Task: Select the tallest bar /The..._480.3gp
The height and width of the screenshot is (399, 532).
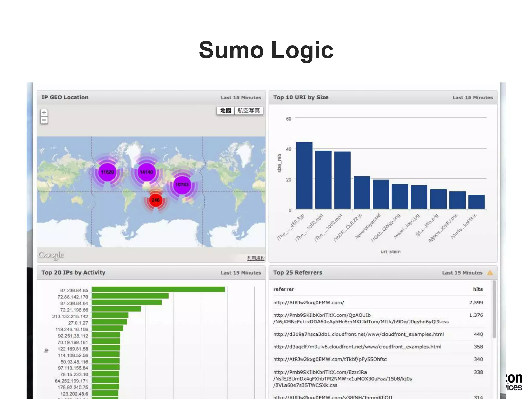Action: pyautogui.click(x=304, y=175)
